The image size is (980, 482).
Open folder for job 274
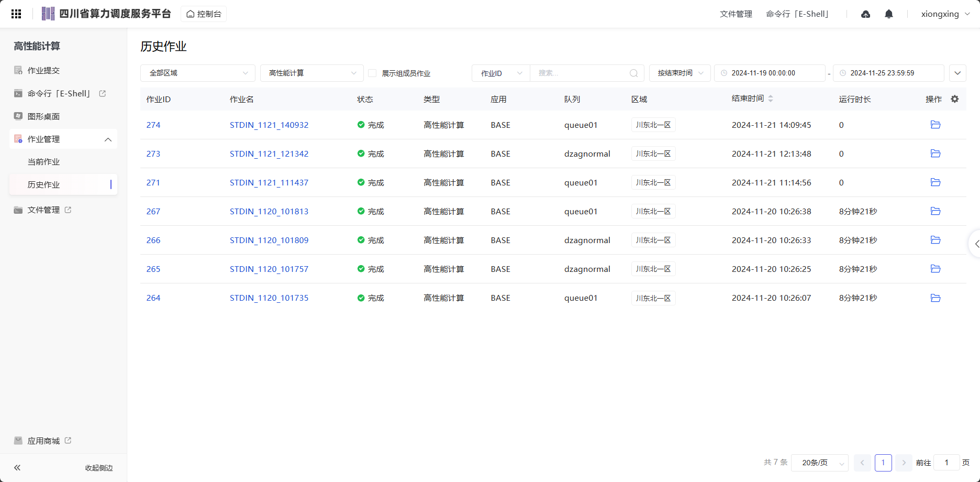tap(936, 125)
